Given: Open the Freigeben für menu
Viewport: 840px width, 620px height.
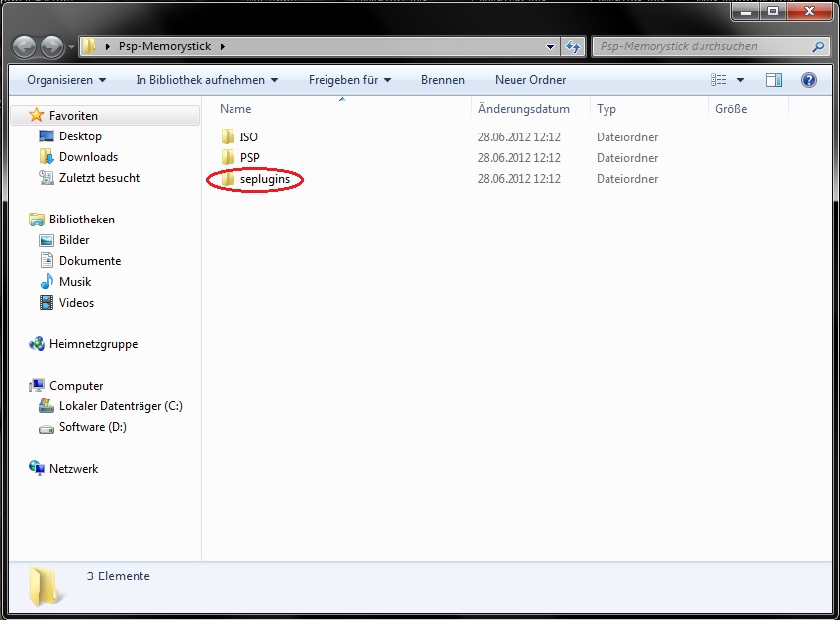Looking at the screenshot, I should 350,80.
